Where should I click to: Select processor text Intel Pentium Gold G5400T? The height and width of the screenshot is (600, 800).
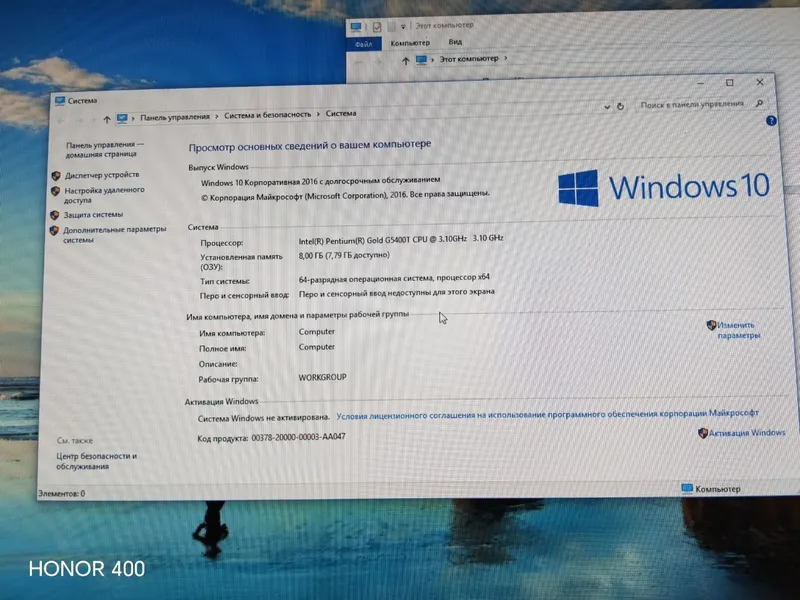(401, 239)
